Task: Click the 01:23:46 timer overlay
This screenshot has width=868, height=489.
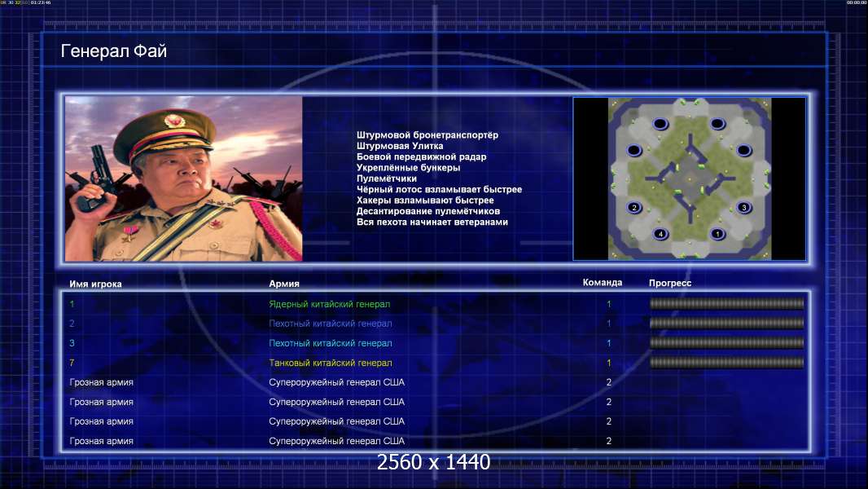Action: tap(41, 2)
